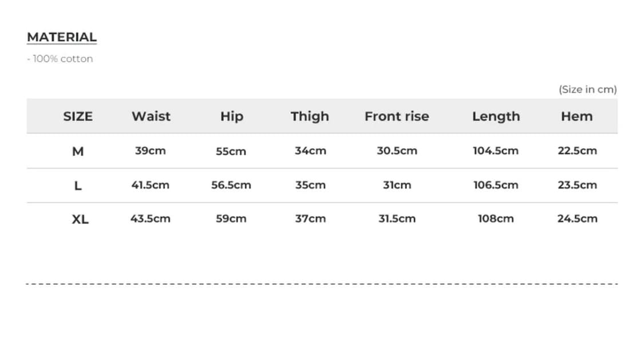644x350 pixels.
Task: Select the XL size row label
Action: [x=80, y=219]
